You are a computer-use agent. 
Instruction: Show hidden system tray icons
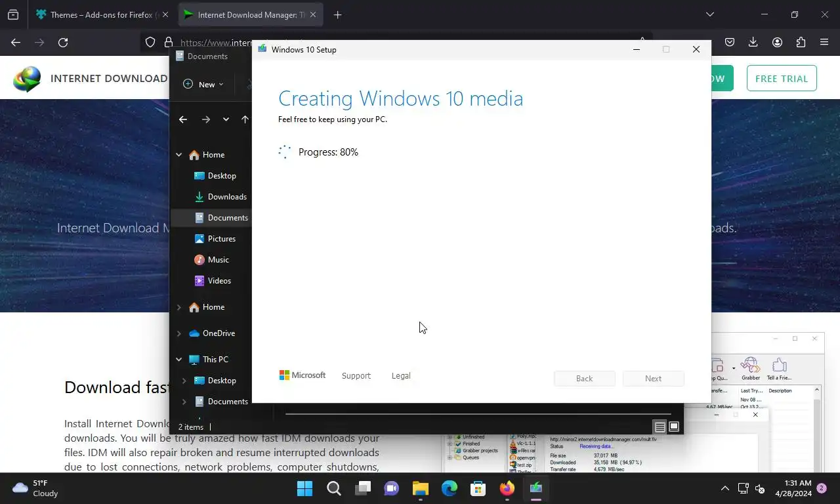pyautogui.click(x=724, y=488)
